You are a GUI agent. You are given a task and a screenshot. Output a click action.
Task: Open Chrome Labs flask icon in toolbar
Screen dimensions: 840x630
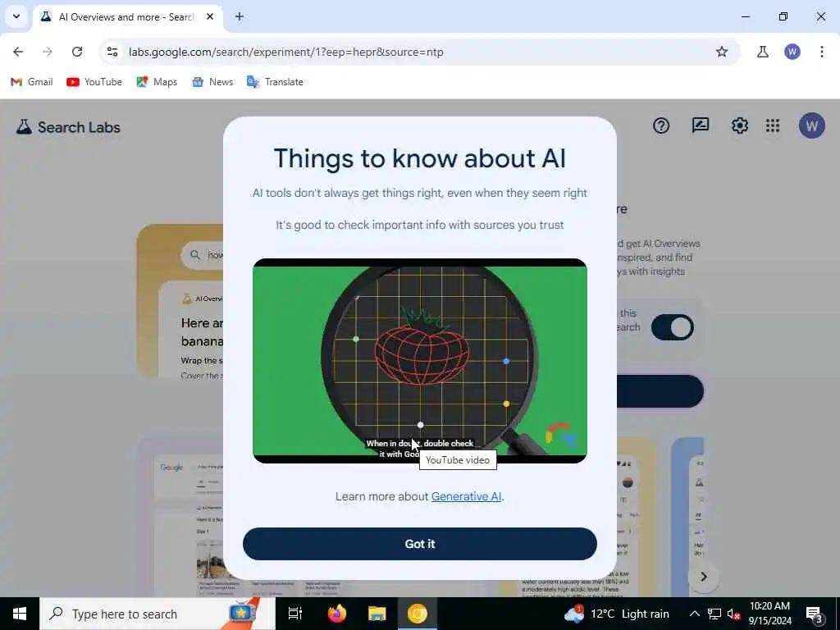(x=762, y=52)
